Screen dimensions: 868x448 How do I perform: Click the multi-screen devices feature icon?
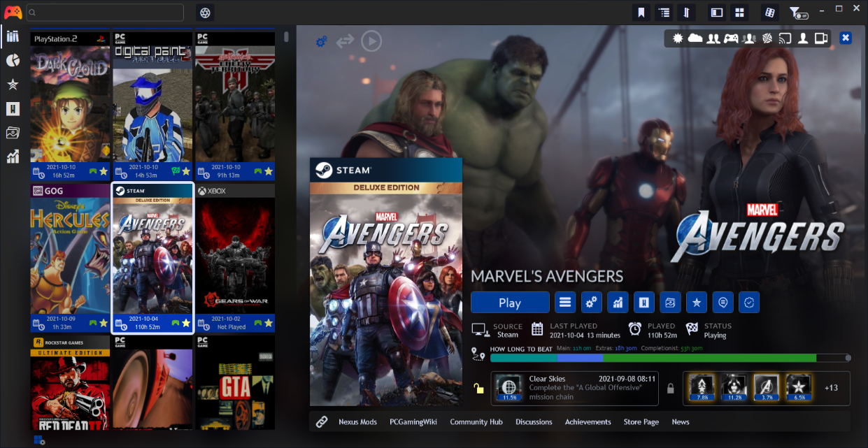tap(821, 38)
